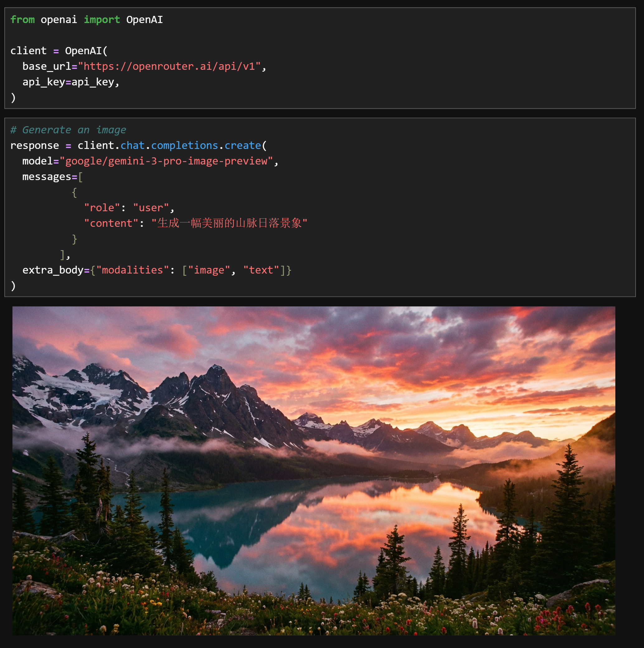Image resolution: width=644 pixels, height=648 pixels.
Task: Click the model name "google/gemini-3-pro-image-preview"
Action: click(x=166, y=161)
